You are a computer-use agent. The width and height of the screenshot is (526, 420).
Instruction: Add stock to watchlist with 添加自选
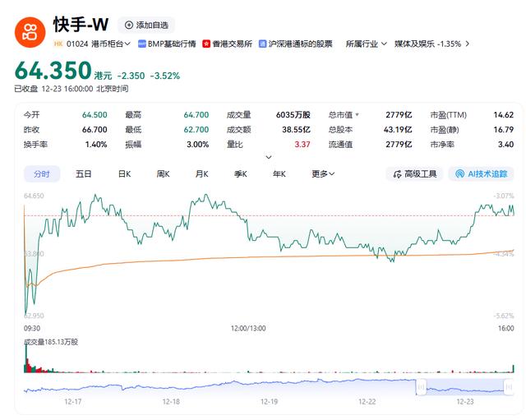145,25
